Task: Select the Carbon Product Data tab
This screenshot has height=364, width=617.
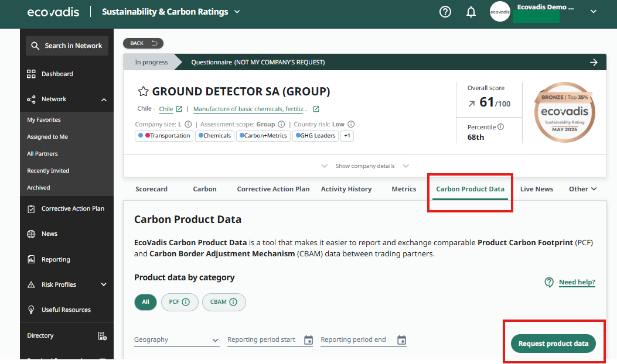Action: click(471, 189)
